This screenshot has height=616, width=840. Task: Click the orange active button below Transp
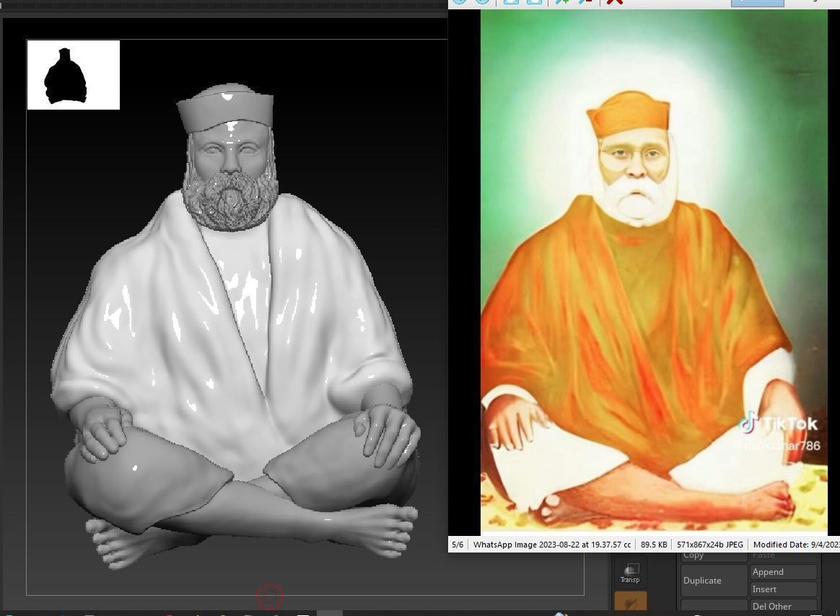630,602
